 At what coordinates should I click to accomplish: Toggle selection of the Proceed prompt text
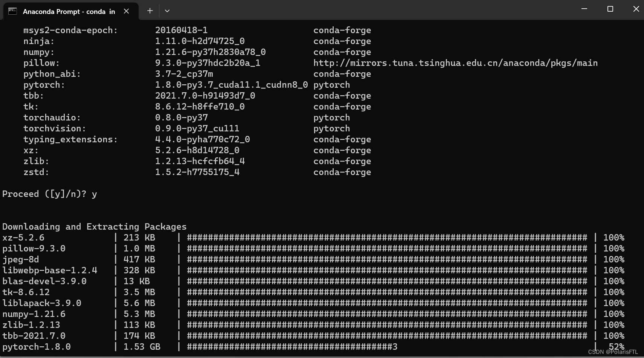coord(49,193)
